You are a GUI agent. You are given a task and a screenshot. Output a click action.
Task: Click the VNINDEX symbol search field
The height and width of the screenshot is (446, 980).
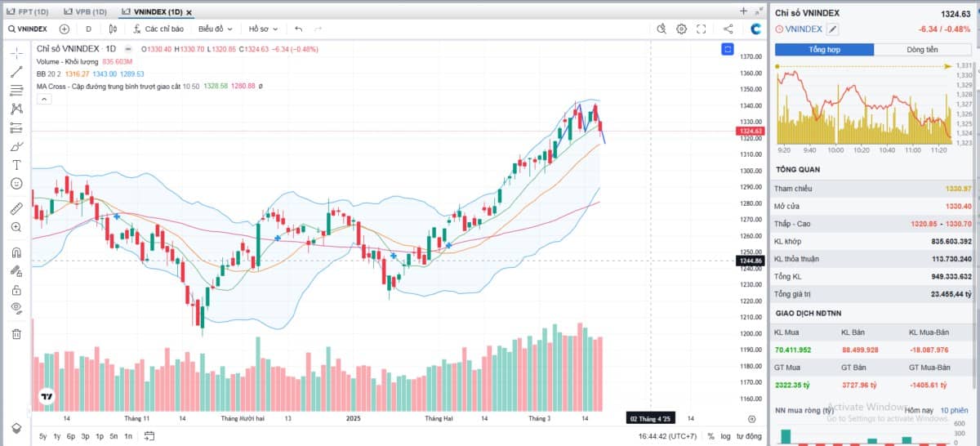pos(28,29)
